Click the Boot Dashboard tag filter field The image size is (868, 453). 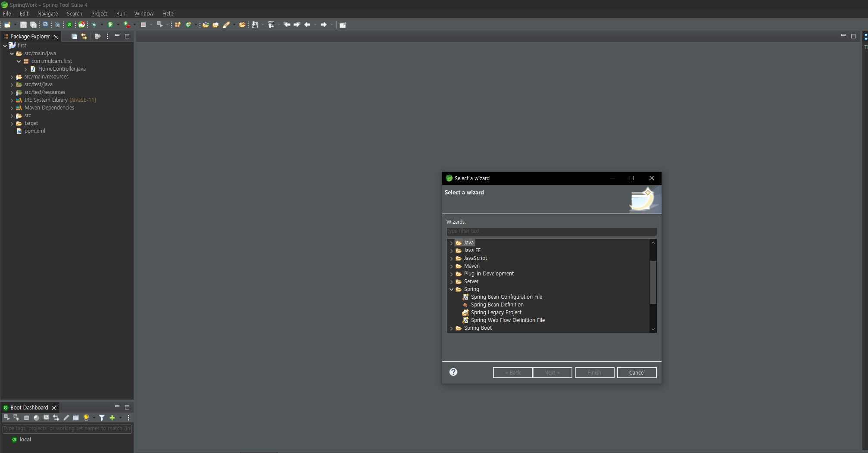tap(67, 428)
